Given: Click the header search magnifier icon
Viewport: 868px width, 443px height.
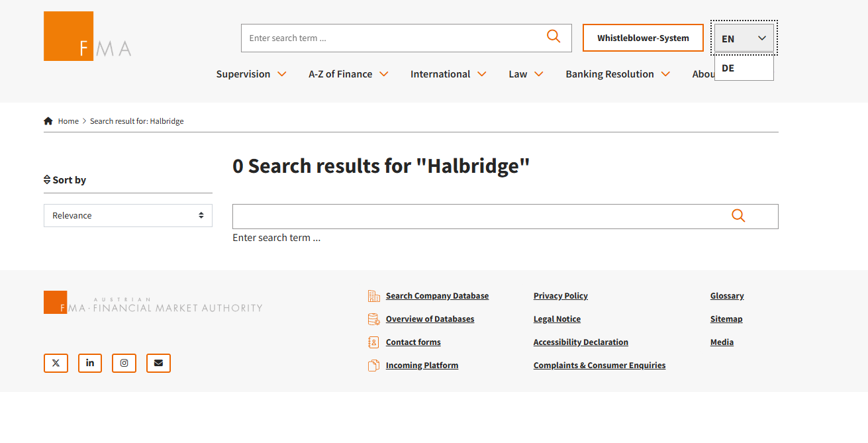Looking at the screenshot, I should 554,37.
